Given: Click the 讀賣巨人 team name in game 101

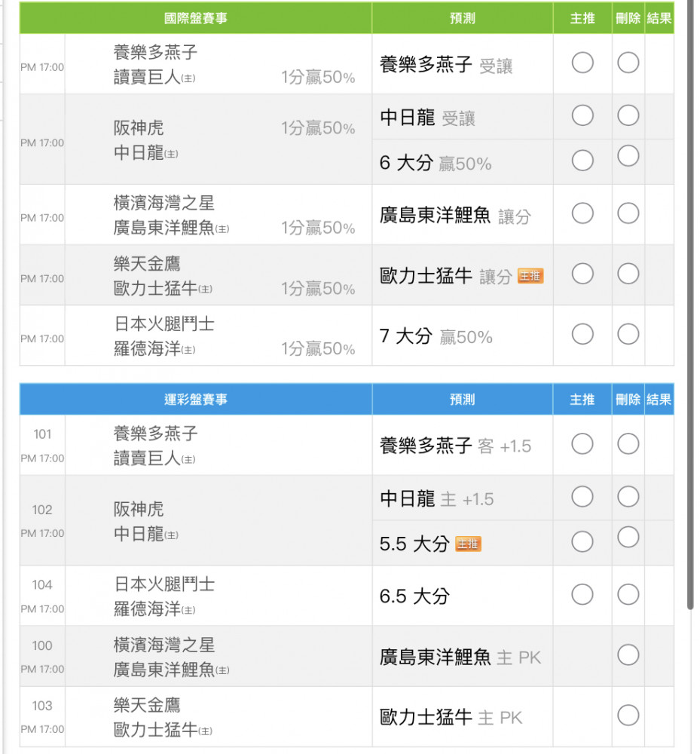Looking at the screenshot, I should (147, 458).
